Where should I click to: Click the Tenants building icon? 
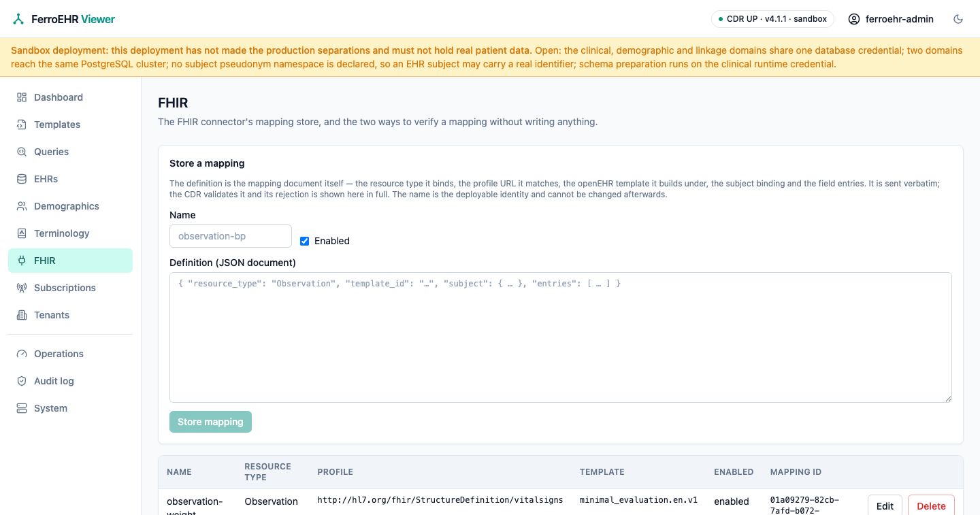22,315
